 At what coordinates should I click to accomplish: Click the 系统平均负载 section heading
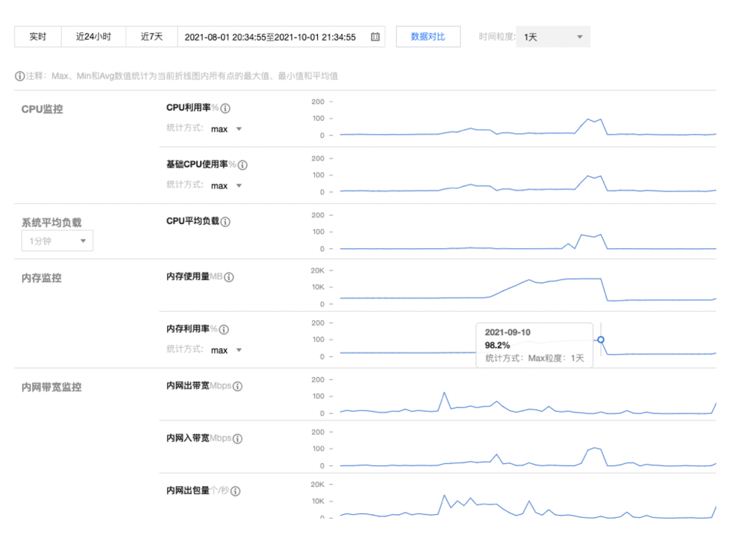52,222
